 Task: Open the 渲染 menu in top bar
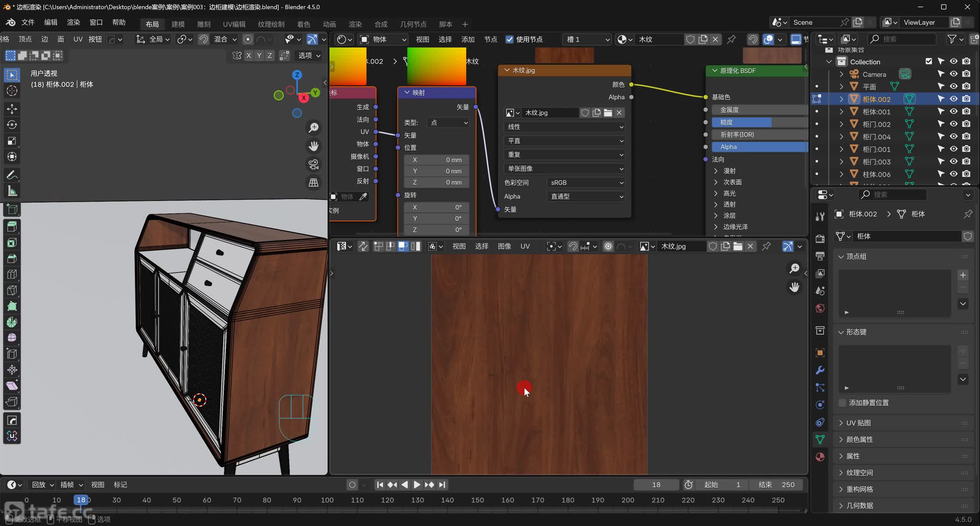pyautogui.click(x=73, y=22)
